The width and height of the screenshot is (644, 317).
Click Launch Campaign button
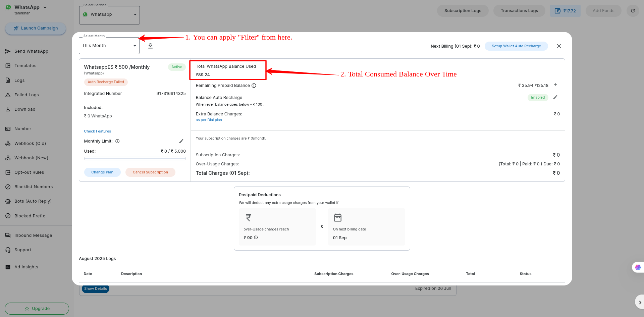point(36,28)
